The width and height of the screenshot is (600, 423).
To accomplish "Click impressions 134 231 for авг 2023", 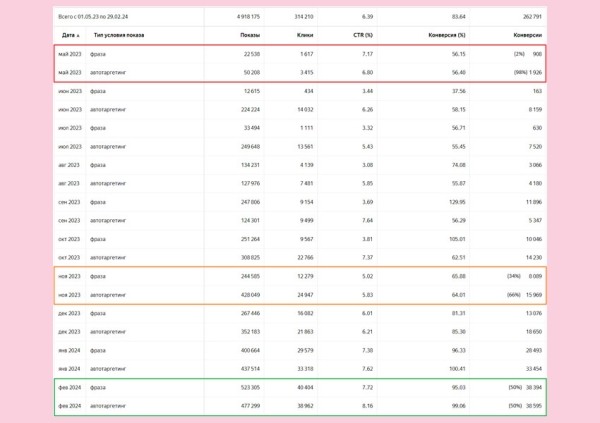I will coord(250,165).
